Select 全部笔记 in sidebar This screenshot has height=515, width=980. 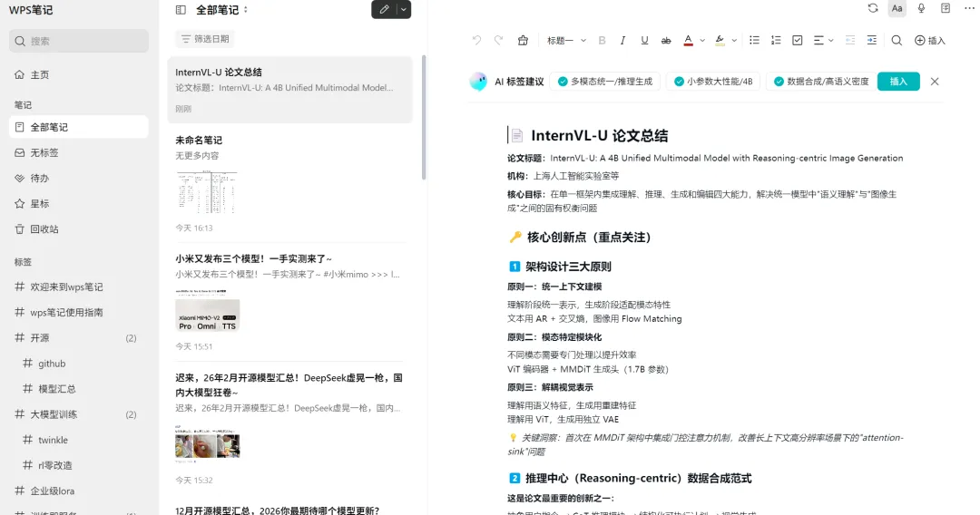coord(79,127)
